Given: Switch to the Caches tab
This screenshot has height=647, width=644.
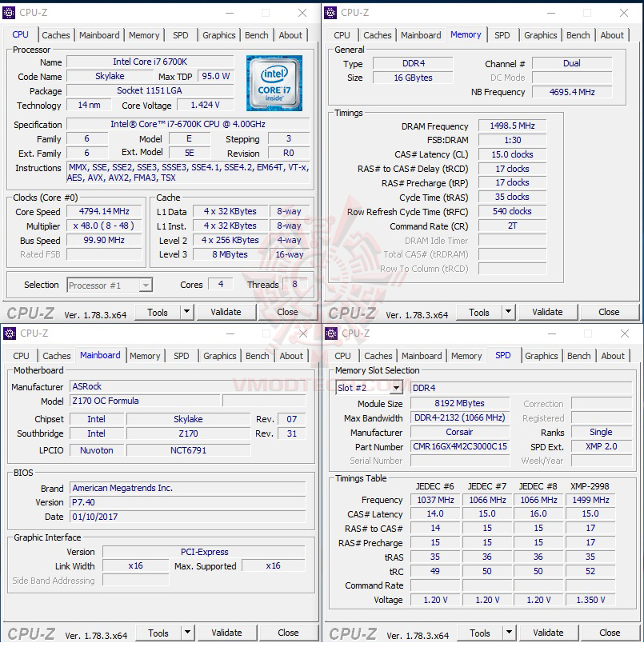Looking at the screenshot, I should (x=56, y=35).
